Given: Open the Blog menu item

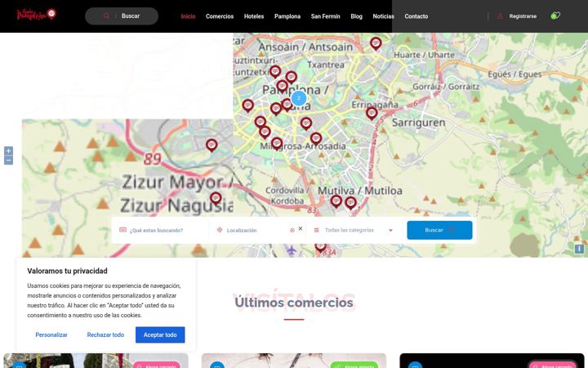Looking at the screenshot, I should pyautogui.click(x=356, y=16).
